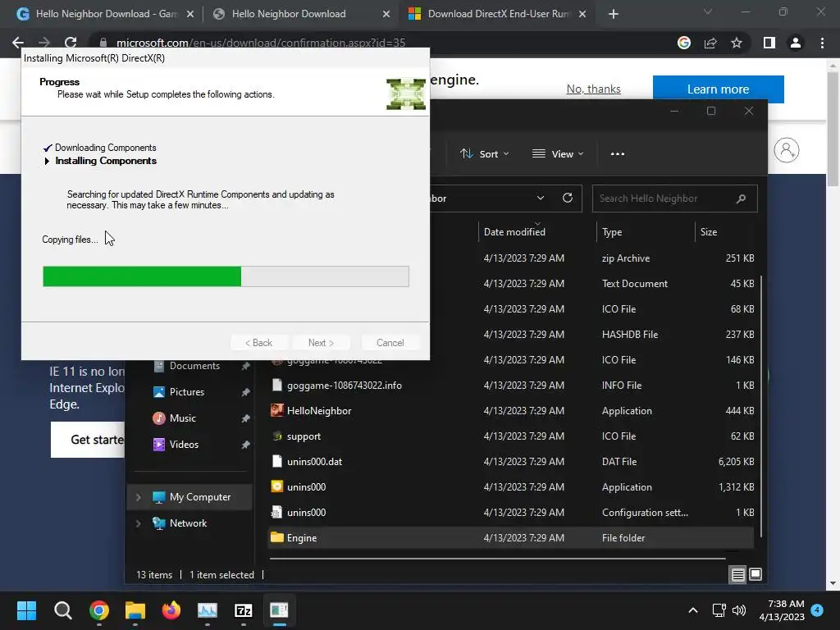Viewport: 840px width, 630px height.
Task: Open See more options in File Explorer
Action: [617, 153]
